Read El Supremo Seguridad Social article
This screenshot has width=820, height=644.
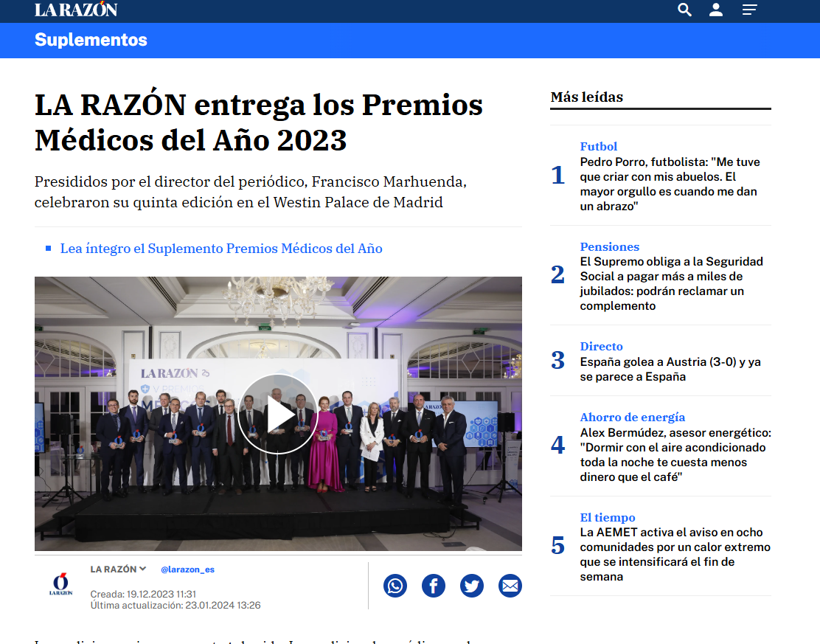pos(672,283)
